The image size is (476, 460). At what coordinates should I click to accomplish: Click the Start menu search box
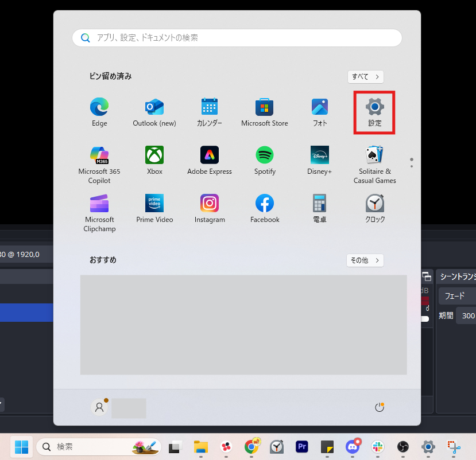point(237,37)
